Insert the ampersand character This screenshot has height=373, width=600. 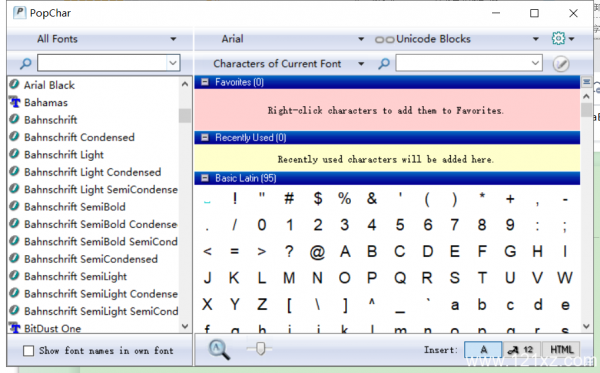pyautogui.click(x=372, y=199)
